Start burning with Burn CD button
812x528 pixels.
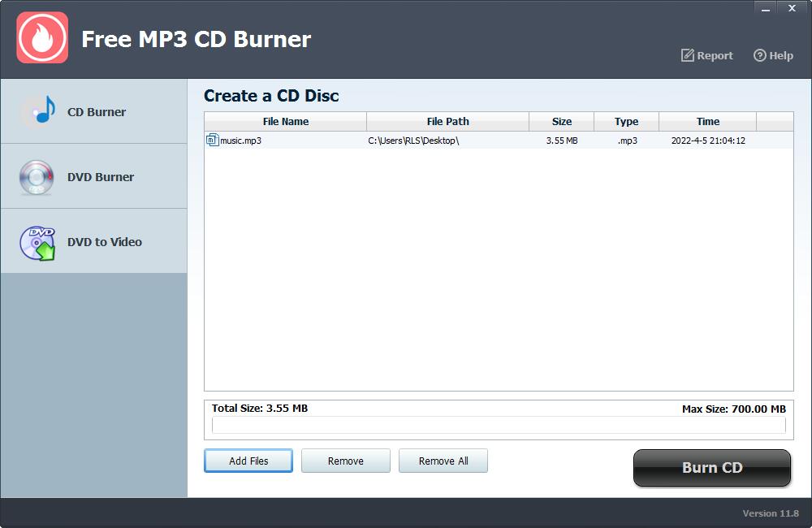tap(712, 467)
